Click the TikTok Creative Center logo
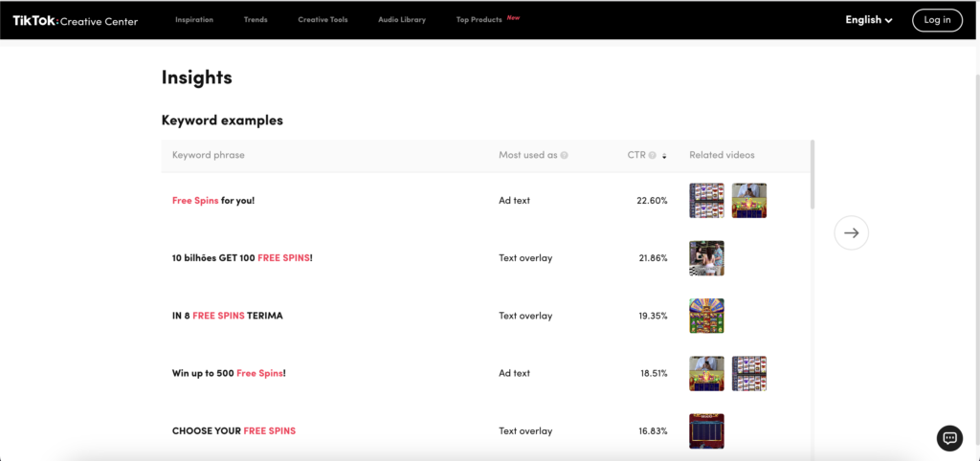 [x=75, y=20]
